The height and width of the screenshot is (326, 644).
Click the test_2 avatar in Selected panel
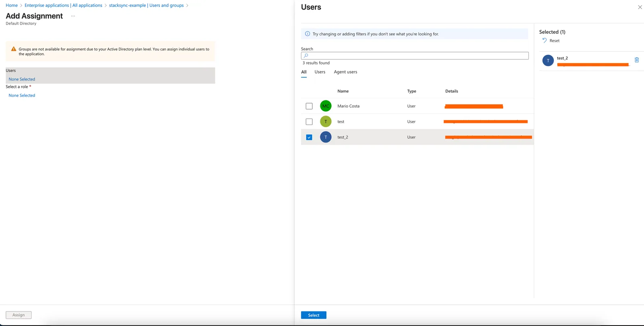pos(548,60)
